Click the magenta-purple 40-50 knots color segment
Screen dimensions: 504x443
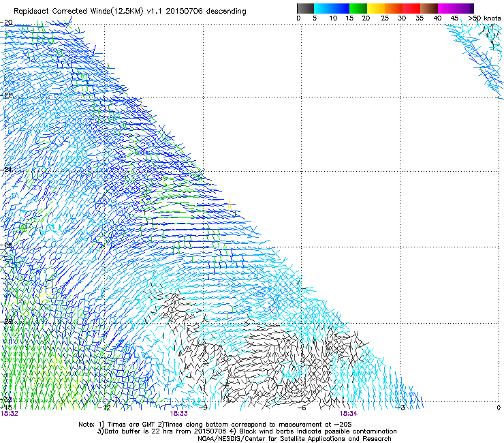click(456, 8)
